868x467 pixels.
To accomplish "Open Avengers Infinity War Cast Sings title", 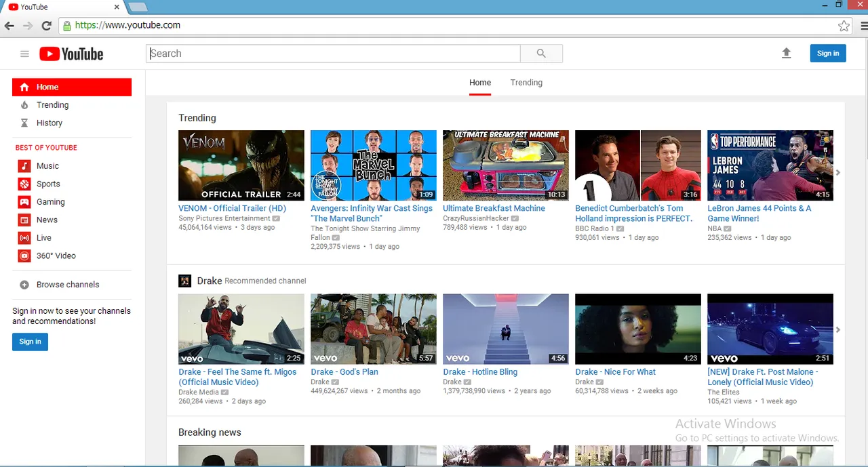I will click(372, 214).
